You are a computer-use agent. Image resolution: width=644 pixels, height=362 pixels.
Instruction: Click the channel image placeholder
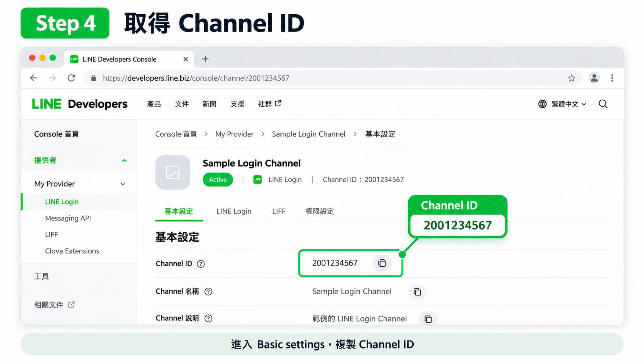coord(173,172)
